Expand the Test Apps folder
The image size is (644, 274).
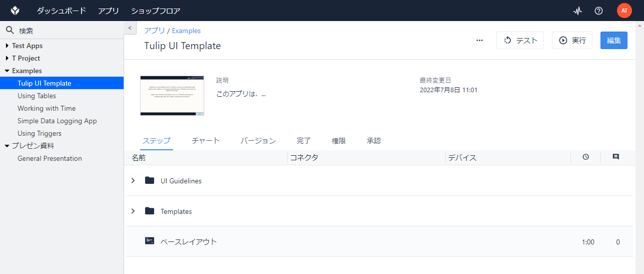click(7, 46)
